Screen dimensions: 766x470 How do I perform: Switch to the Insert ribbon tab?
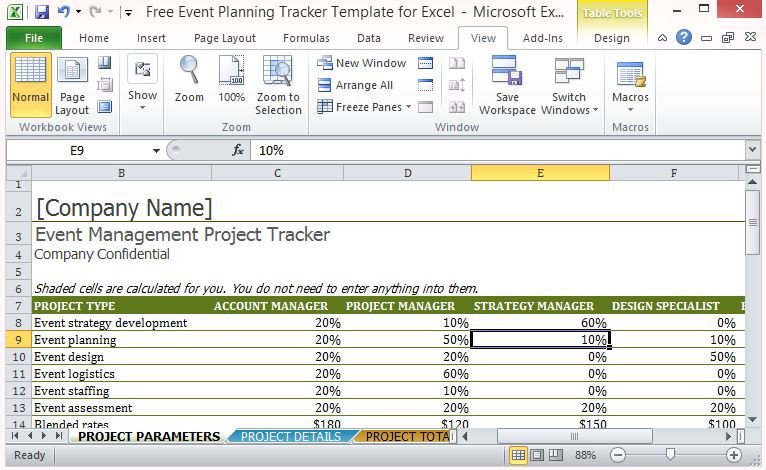point(151,38)
